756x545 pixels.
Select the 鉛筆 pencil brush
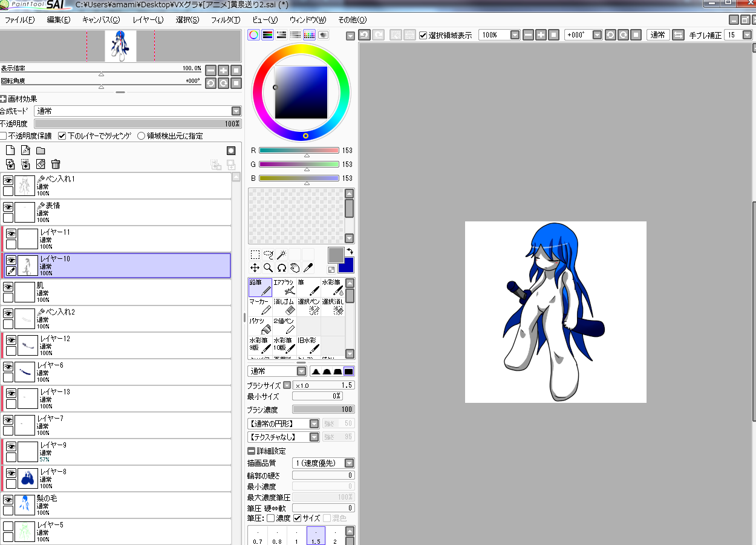click(x=260, y=287)
